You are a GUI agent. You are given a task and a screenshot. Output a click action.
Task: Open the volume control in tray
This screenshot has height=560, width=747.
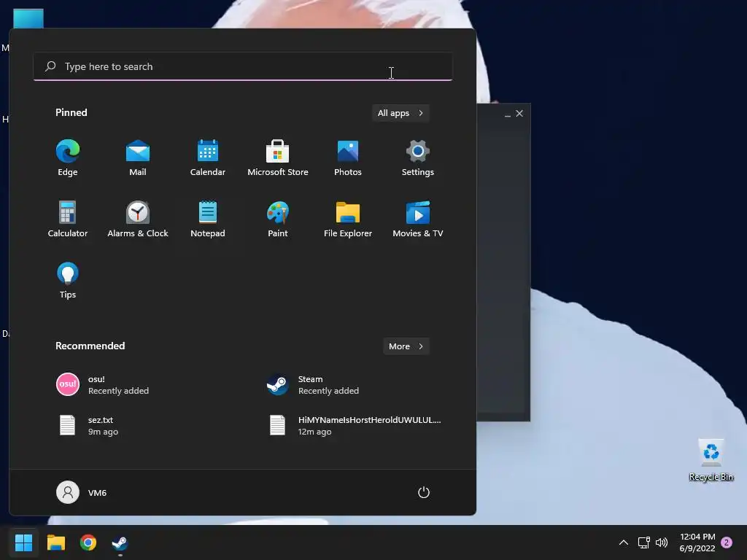coord(662,542)
